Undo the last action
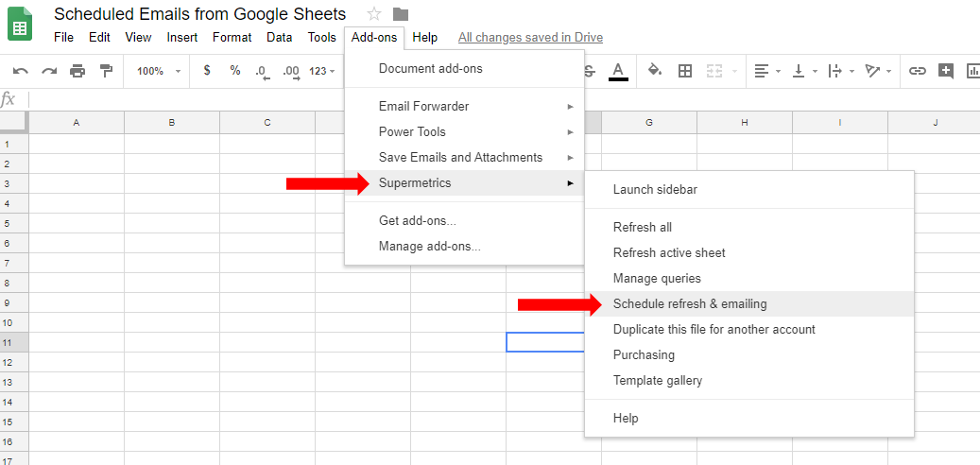Viewport: 980px width, 465px height. point(21,71)
